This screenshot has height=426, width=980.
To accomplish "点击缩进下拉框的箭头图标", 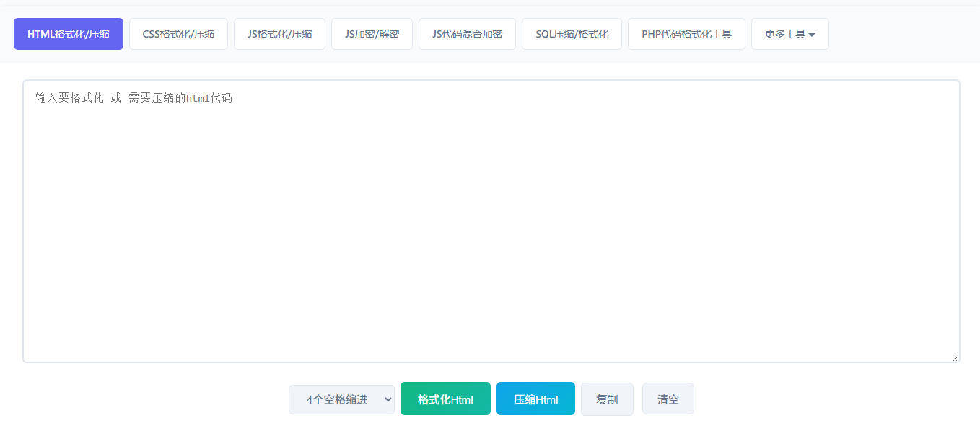I will click(388, 399).
